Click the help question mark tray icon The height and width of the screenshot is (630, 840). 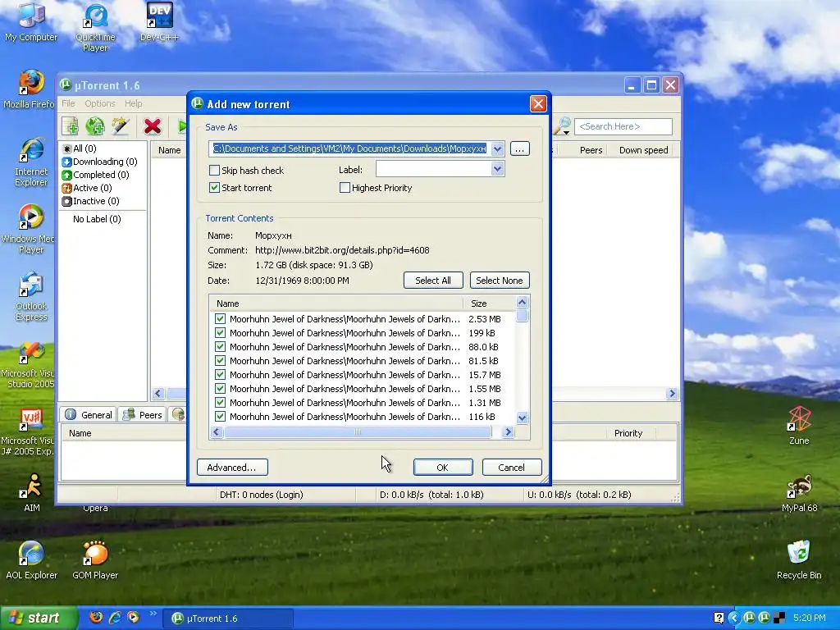[719, 618]
